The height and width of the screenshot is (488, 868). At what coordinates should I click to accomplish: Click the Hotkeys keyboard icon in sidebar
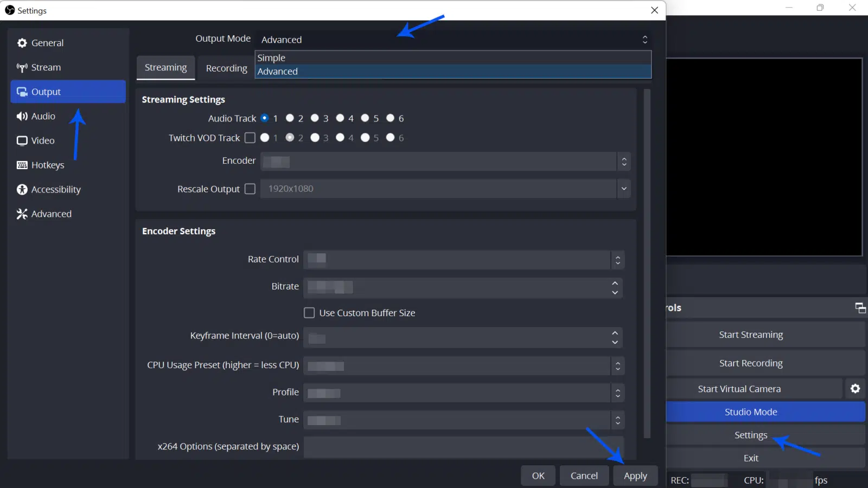tap(22, 165)
